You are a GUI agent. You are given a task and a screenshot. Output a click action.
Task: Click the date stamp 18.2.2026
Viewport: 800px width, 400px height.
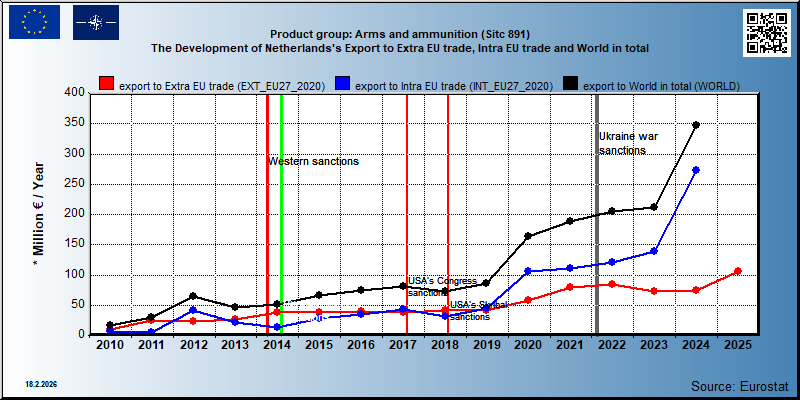click(41, 383)
